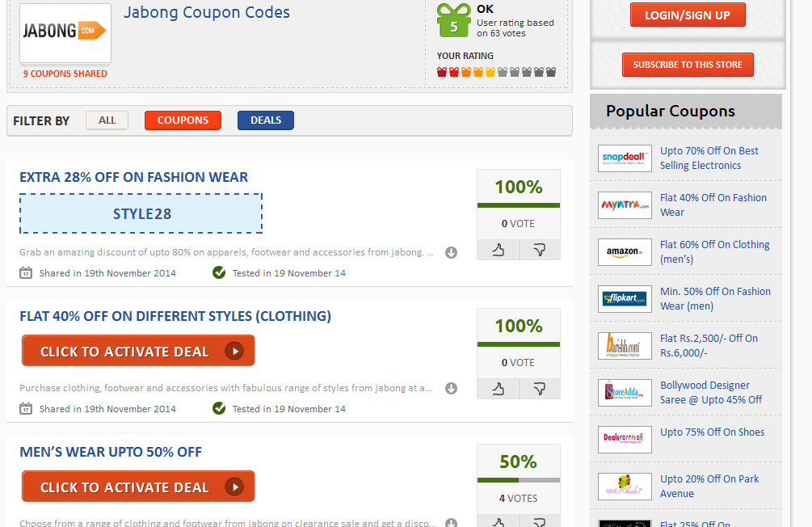Click the Jabong.com store logo
The height and width of the screenshot is (527, 812).
tap(65, 32)
